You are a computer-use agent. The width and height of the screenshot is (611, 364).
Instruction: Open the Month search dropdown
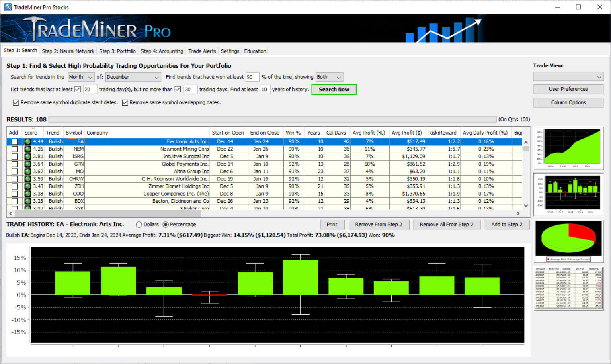pyautogui.click(x=81, y=77)
